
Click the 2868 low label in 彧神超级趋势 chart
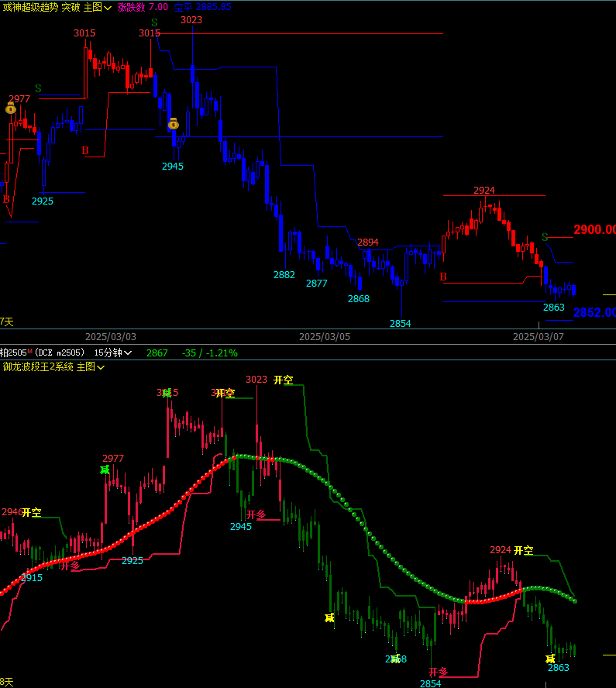359,299
